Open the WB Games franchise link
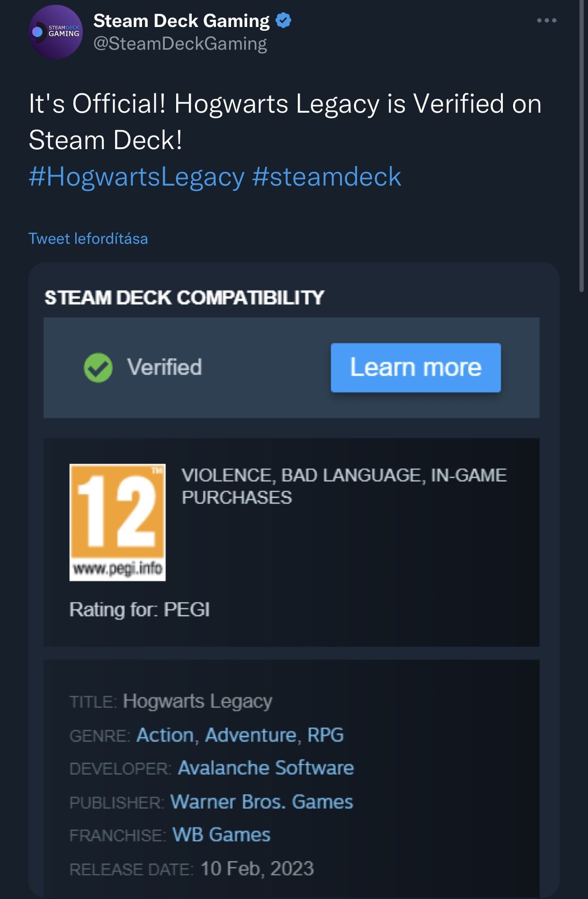Screen dimensions: 588x899 221,835
